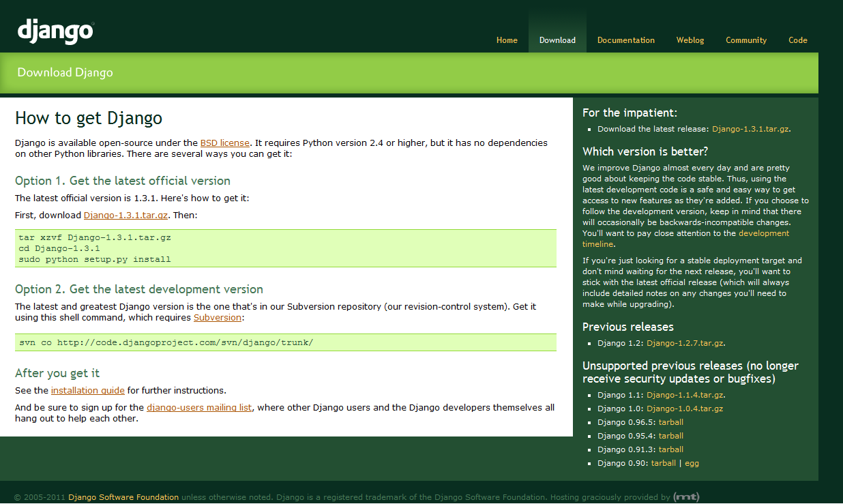This screenshot has width=843, height=504.
Task: Download Django-1.3.1.tar.gz from Option 1 paragraph
Action: (125, 216)
